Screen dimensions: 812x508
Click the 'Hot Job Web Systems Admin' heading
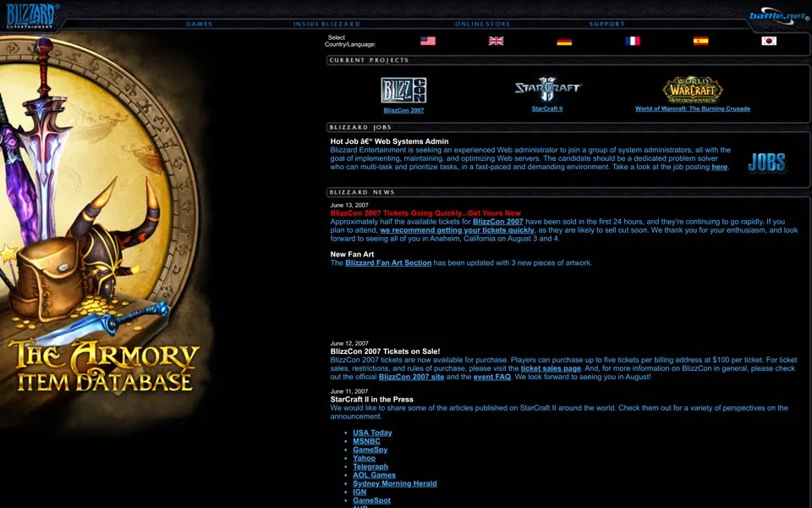coord(389,141)
